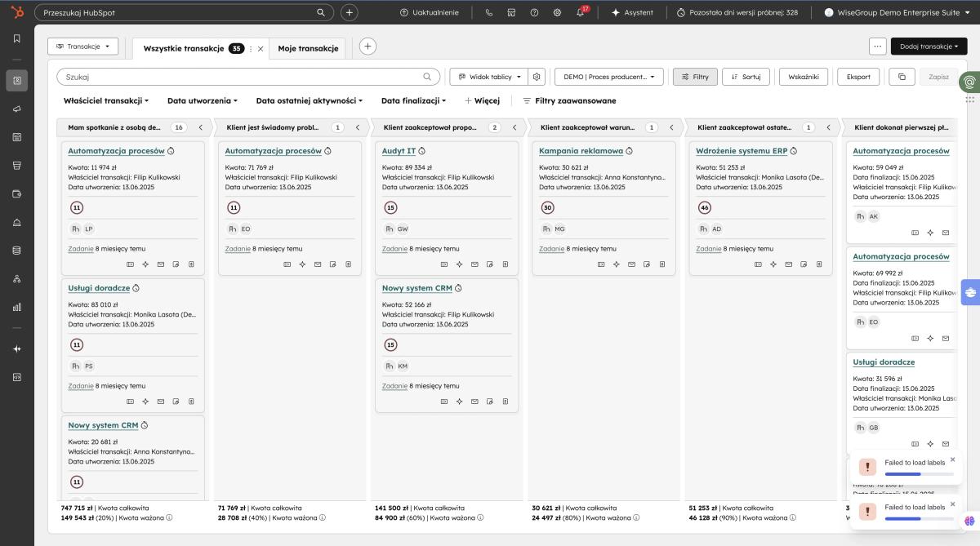Open the Transakcje object dropdown
Screen dimensions: 980x546
coord(83,47)
